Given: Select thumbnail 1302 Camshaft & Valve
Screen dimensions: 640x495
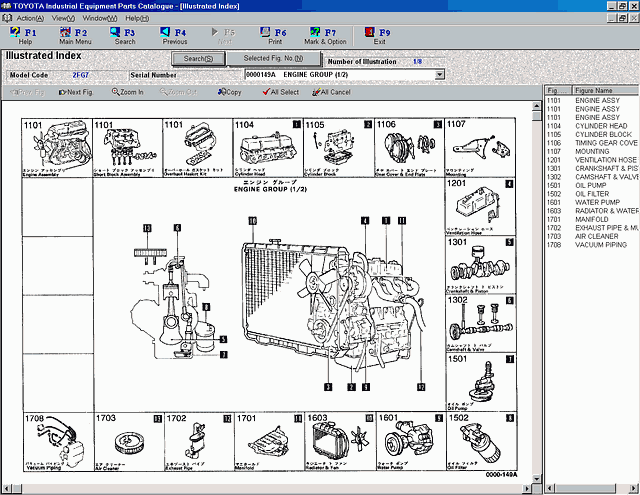Looking at the screenshot, I should pos(481,324).
